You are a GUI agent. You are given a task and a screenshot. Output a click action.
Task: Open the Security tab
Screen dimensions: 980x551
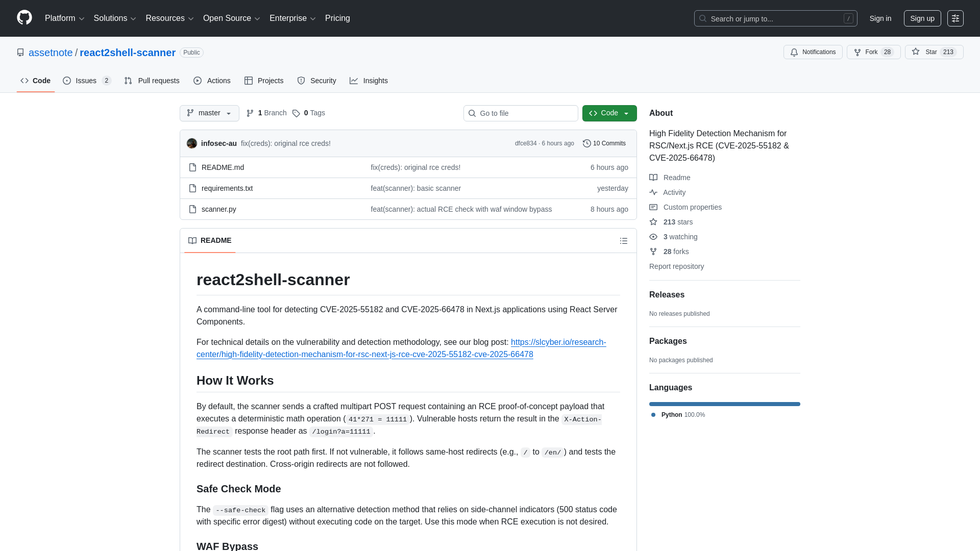pos(316,80)
